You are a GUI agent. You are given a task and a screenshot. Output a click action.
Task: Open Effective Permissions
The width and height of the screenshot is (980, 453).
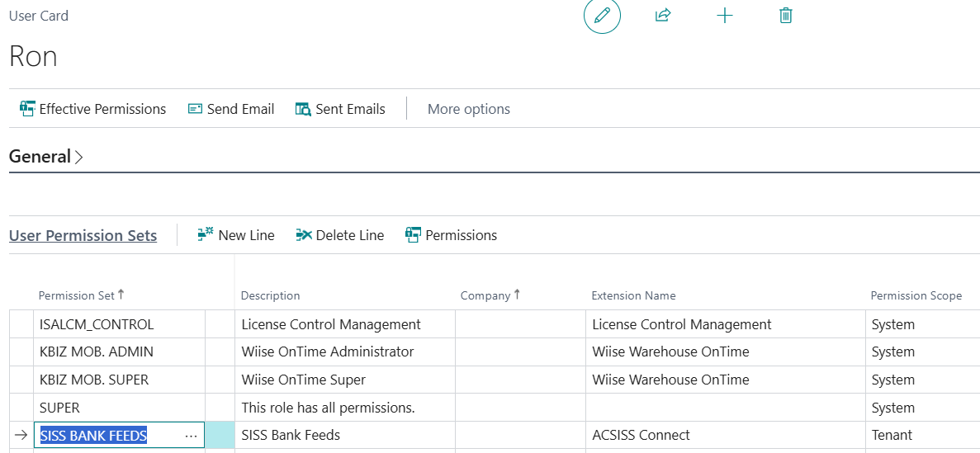coord(92,109)
